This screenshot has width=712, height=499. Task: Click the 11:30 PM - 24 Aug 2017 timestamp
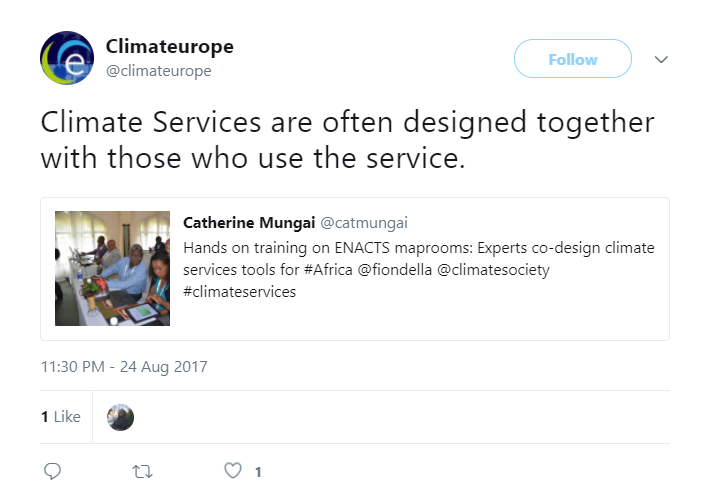(123, 366)
